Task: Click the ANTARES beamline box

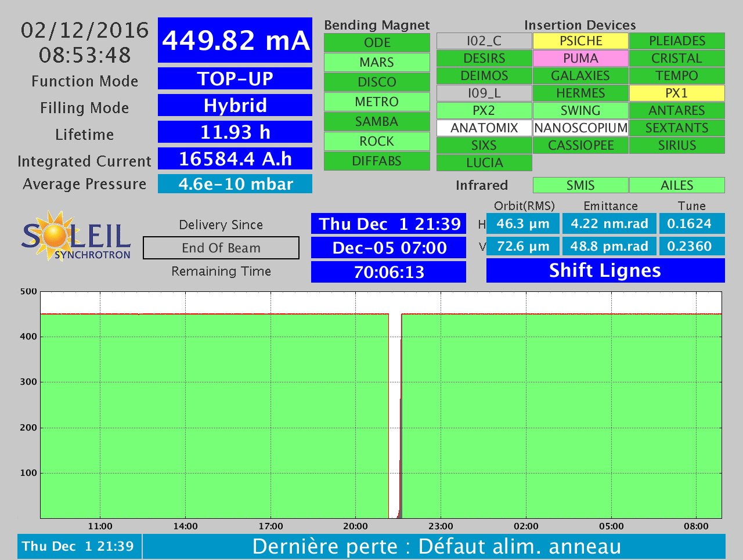Action: [x=677, y=110]
